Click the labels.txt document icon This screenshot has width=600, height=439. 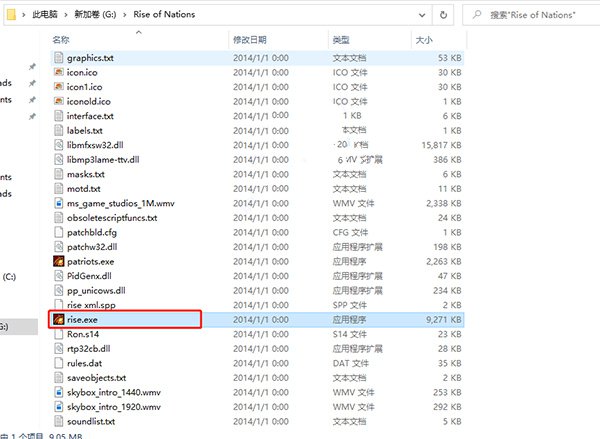[59, 130]
